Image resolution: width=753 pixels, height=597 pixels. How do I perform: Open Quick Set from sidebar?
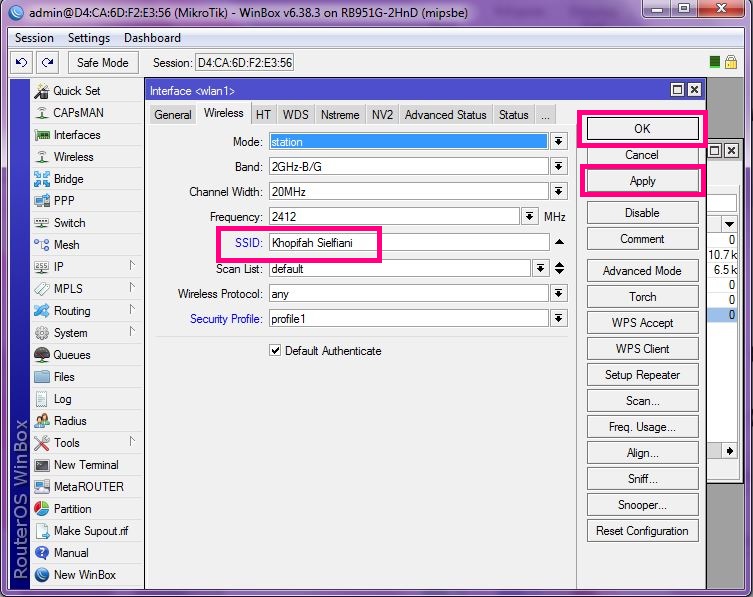pos(86,91)
